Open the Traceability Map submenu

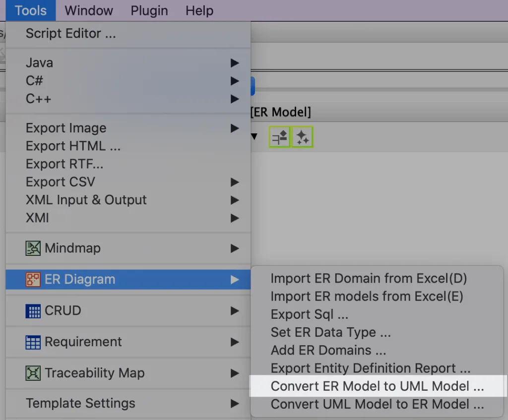(128, 373)
